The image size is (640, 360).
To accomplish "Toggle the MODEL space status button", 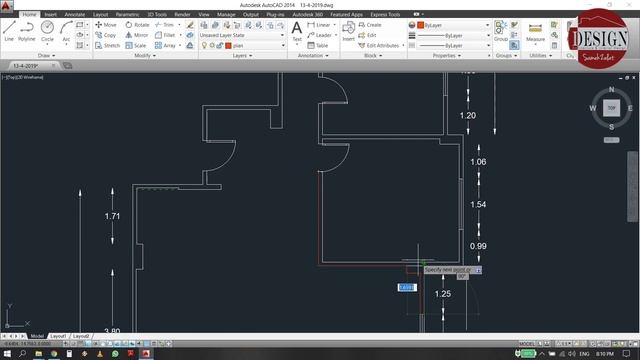I will 527,344.
